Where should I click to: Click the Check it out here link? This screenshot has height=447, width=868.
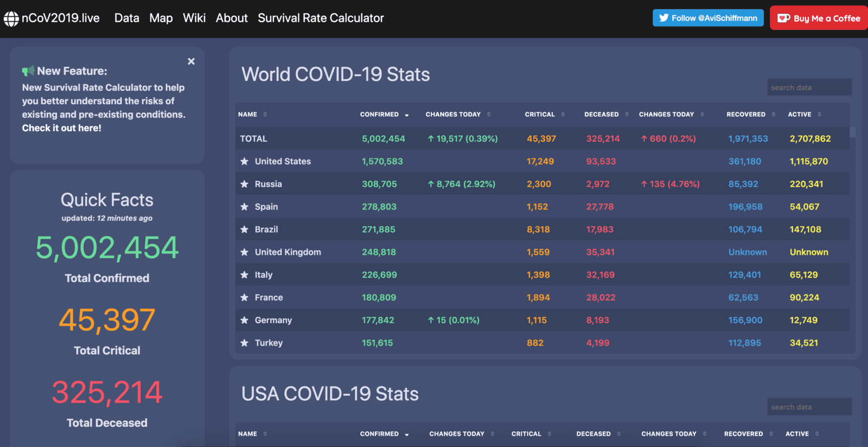pos(61,128)
